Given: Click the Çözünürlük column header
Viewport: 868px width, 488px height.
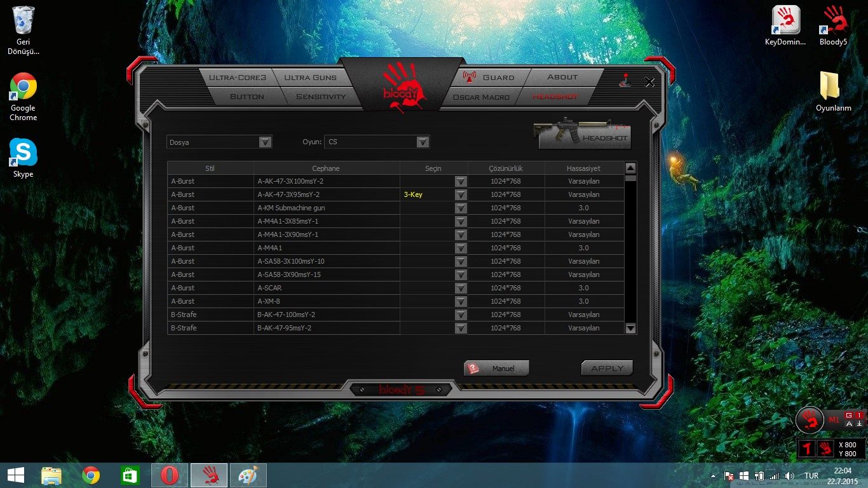Looking at the screenshot, I should [x=506, y=168].
